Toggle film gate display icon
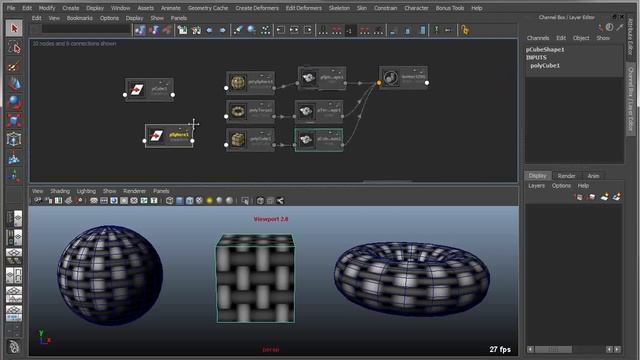The height and width of the screenshot is (360, 640). [104, 200]
